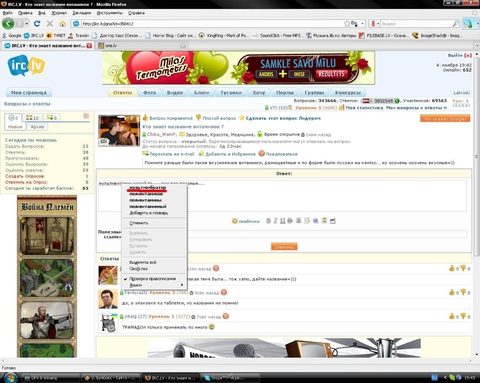Viewport: 480px width, 383px height.
Task: Bookmark the page with the star icon
Action: point(347,24)
